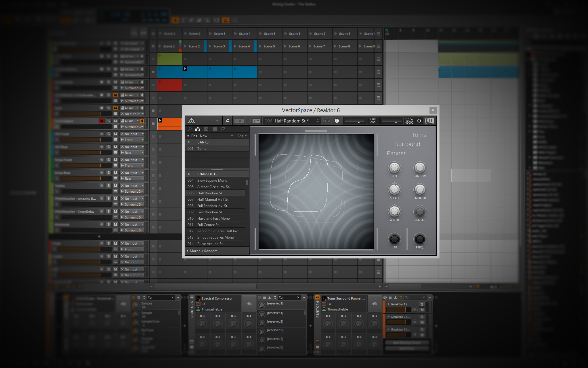
Task: Click the FREQ. knob
Action: pos(420,239)
